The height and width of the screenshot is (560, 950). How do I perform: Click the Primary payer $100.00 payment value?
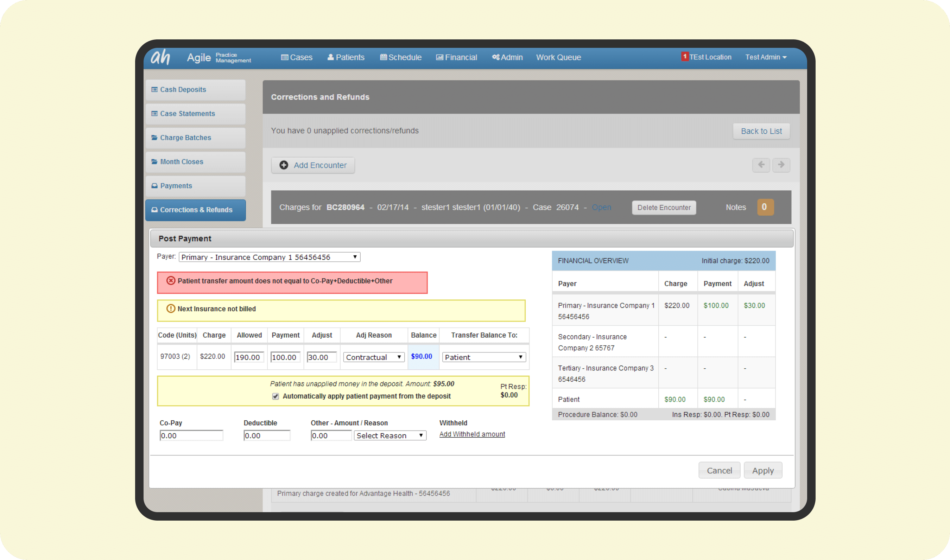click(716, 306)
